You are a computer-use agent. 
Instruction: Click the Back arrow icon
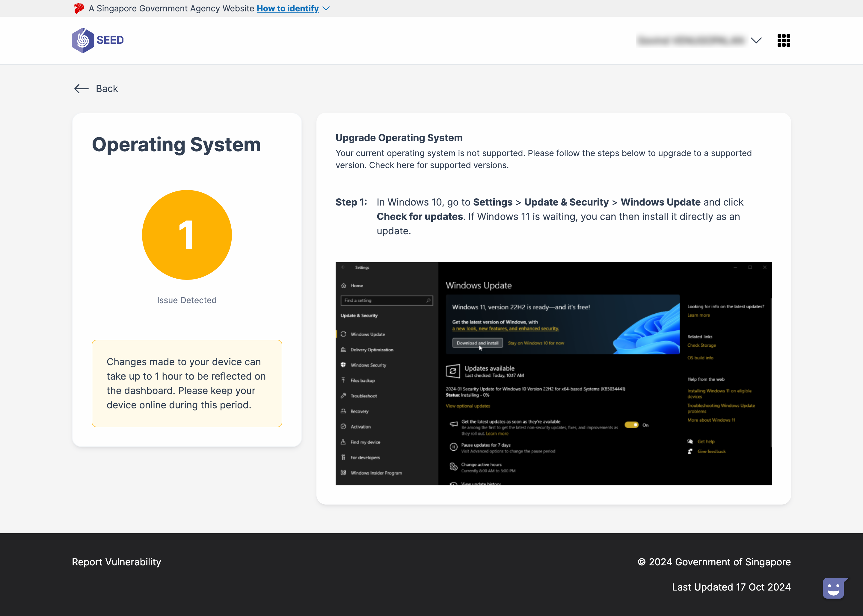[x=81, y=89]
